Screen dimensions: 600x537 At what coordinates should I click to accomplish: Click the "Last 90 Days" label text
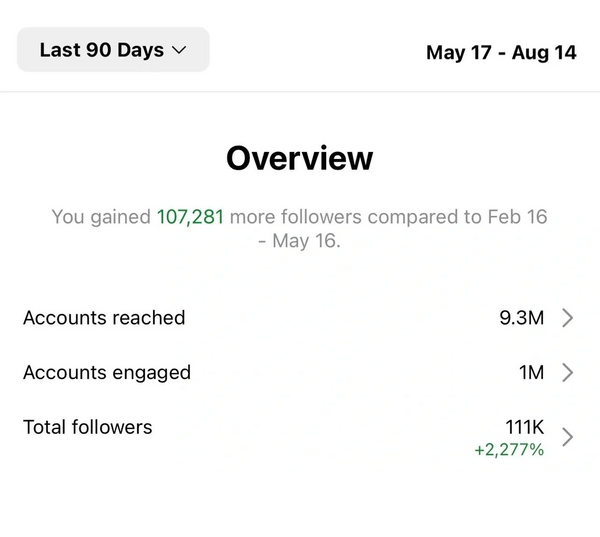tap(101, 50)
